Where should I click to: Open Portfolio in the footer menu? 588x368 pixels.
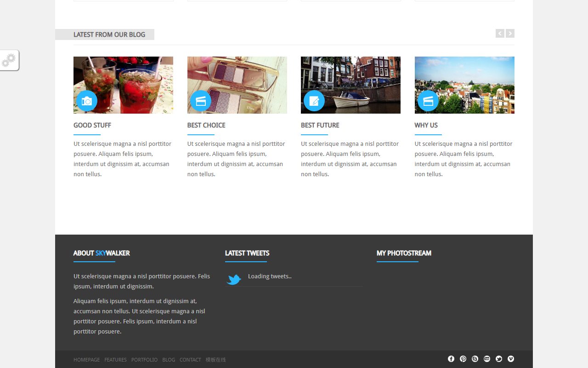(144, 360)
